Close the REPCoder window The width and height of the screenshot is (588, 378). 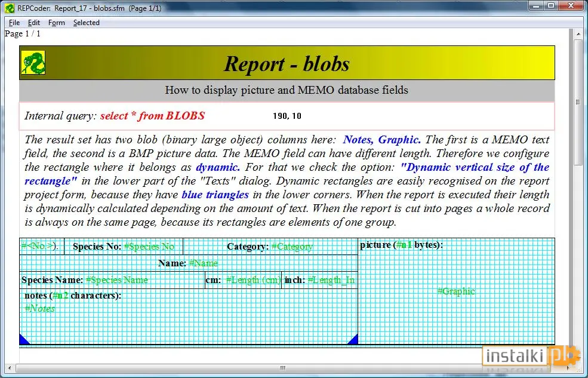[x=571, y=5]
